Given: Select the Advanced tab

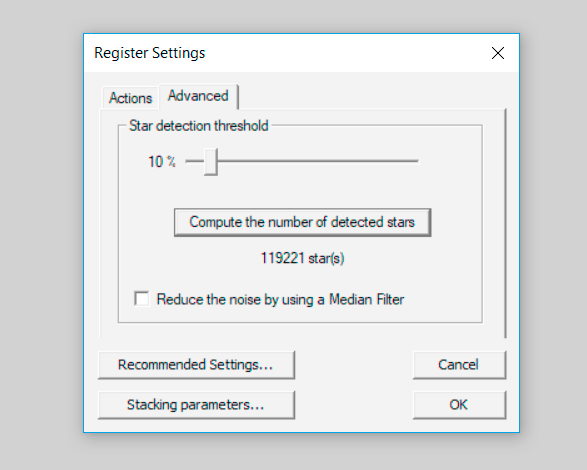Looking at the screenshot, I should click(x=198, y=96).
